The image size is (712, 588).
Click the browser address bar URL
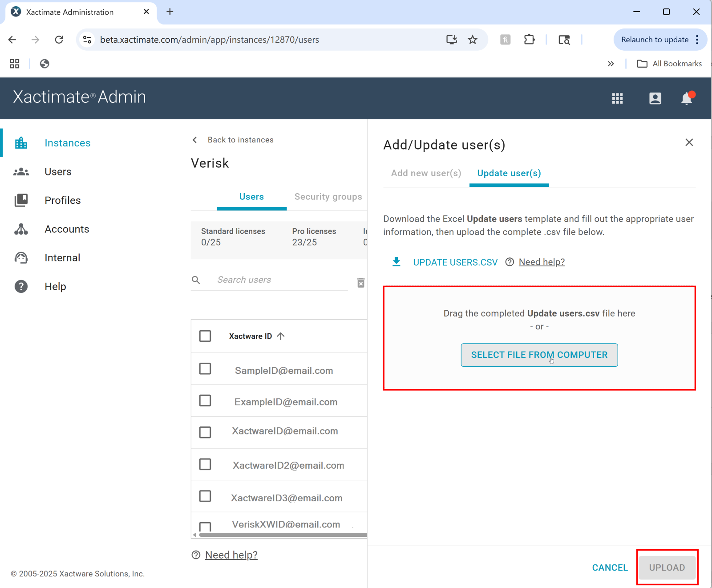(210, 40)
